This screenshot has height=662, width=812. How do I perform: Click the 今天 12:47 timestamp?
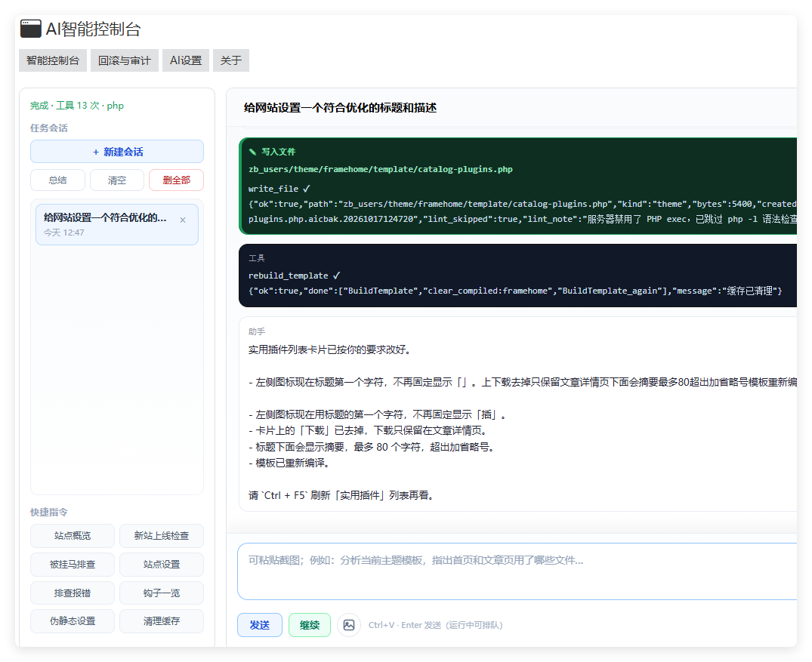pyautogui.click(x=63, y=232)
